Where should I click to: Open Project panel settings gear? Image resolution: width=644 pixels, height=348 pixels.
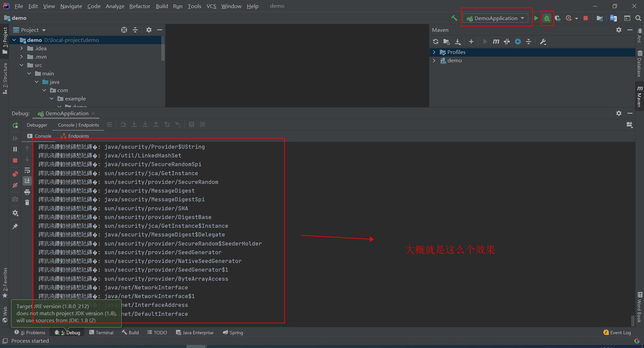[x=149, y=30]
